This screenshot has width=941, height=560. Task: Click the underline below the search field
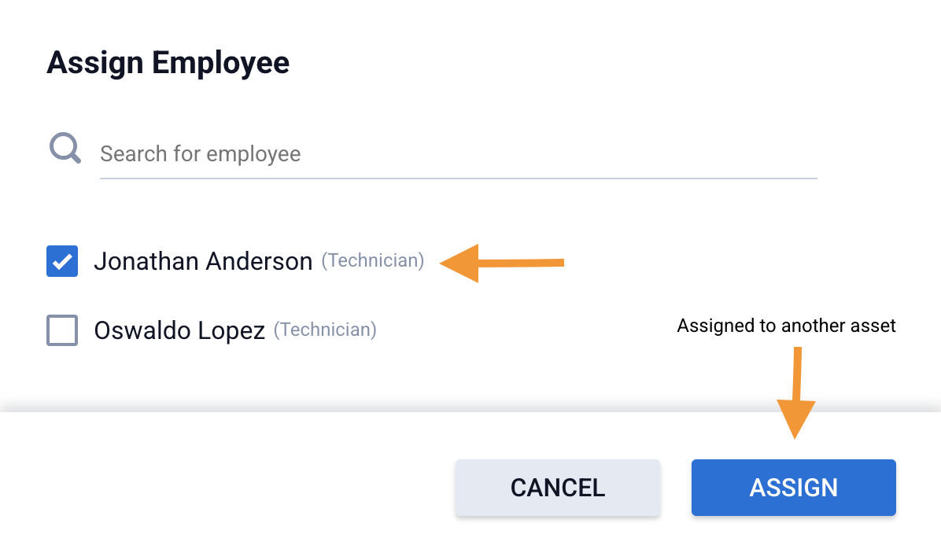coord(458,179)
